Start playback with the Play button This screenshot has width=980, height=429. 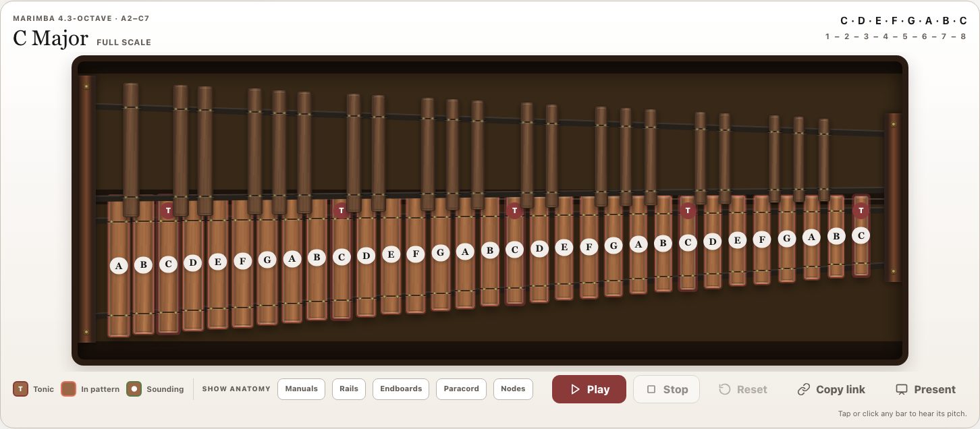pyautogui.click(x=589, y=389)
